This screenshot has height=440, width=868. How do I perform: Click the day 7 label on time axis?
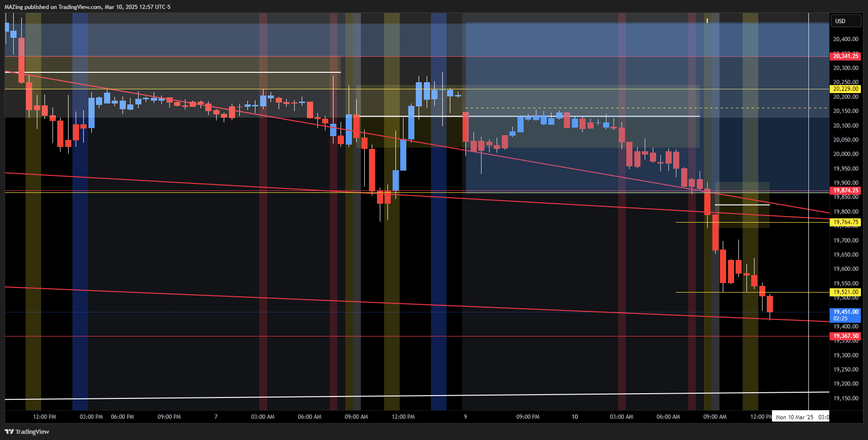coord(216,417)
